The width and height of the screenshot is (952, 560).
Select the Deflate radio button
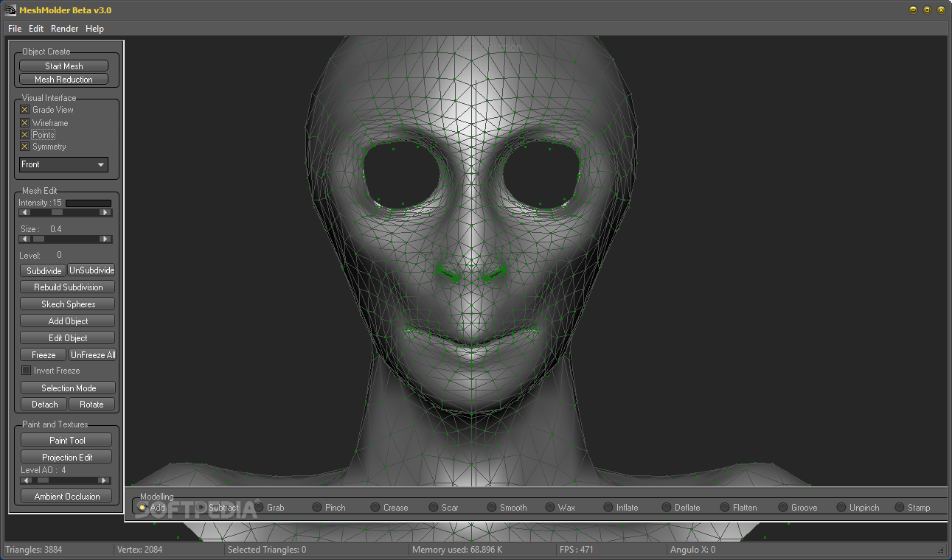coord(667,507)
